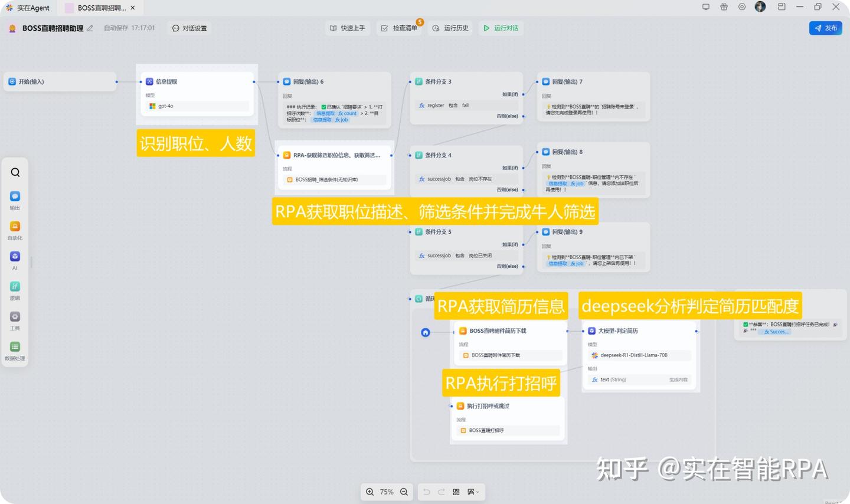Click the Succes... variable tag in final reply

[774, 332]
